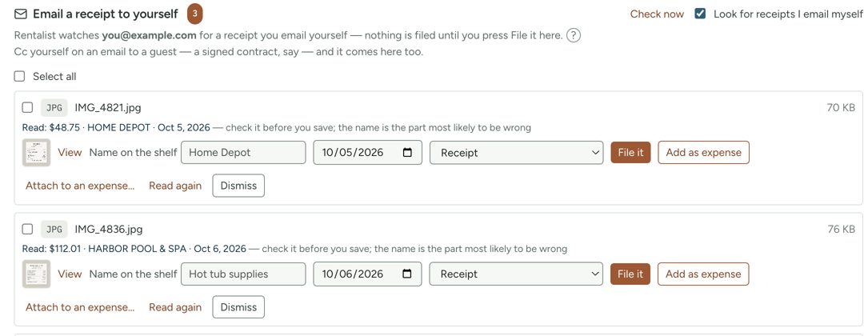Click View link for IMG_4836.jpg
The width and height of the screenshot is (868, 336).
coord(70,274)
